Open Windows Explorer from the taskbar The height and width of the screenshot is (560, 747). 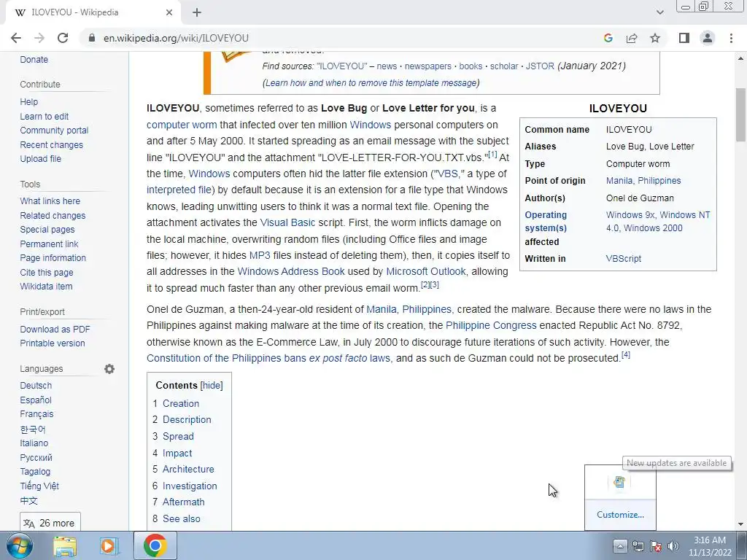point(65,545)
